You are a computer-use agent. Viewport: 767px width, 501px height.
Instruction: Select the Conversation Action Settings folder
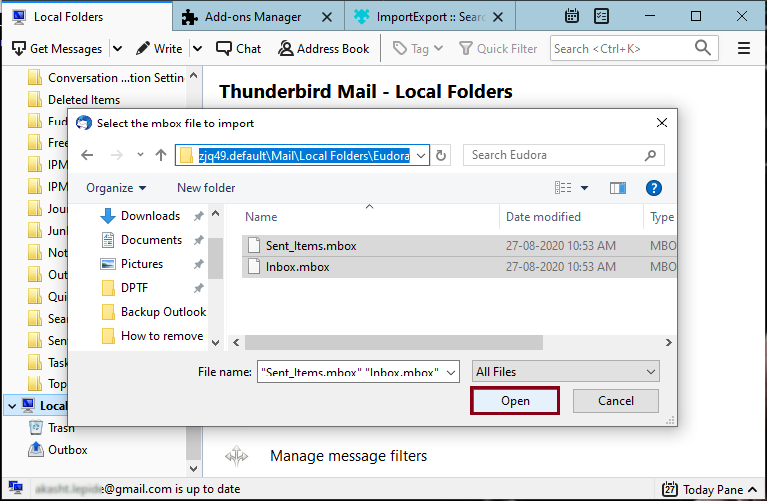(x=106, y=78)
